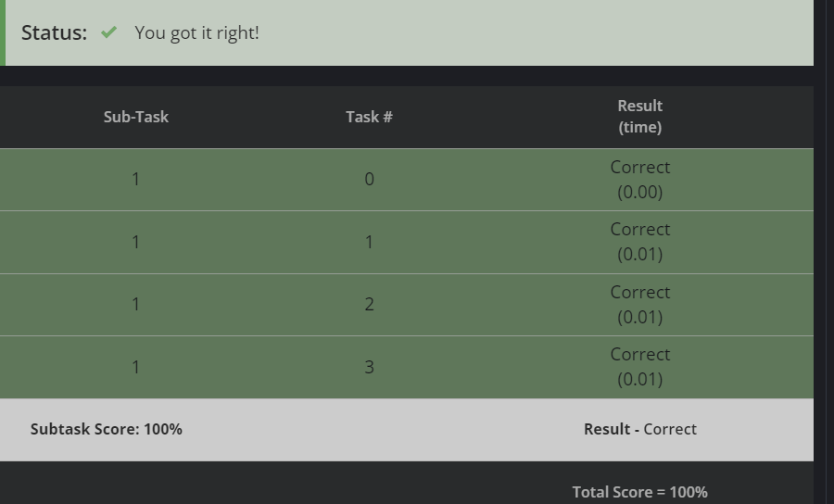Click the Sub-Task column header
This screenshot has height=504, width=834.
[x=135, y=117]
